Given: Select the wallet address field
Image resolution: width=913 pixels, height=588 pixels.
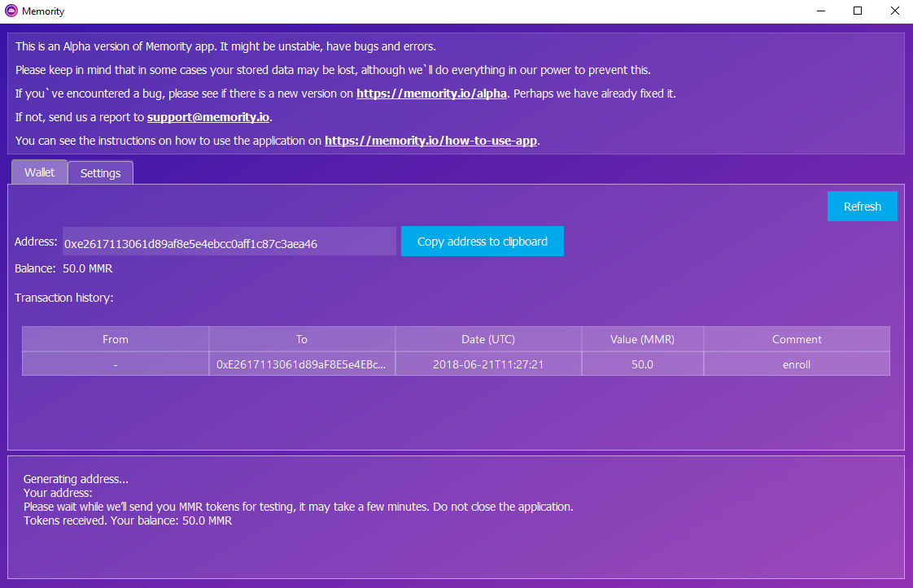Looking at the screenshot, I should pos(229,242).
